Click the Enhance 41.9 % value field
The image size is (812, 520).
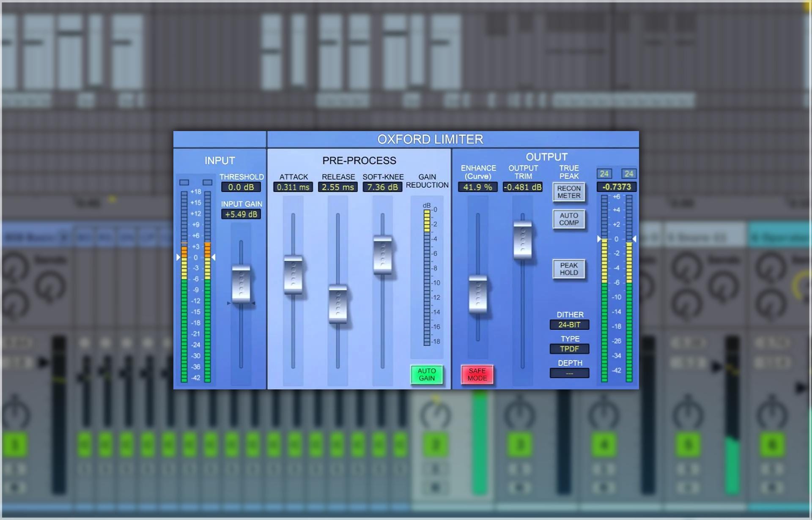tap(478, 187)
